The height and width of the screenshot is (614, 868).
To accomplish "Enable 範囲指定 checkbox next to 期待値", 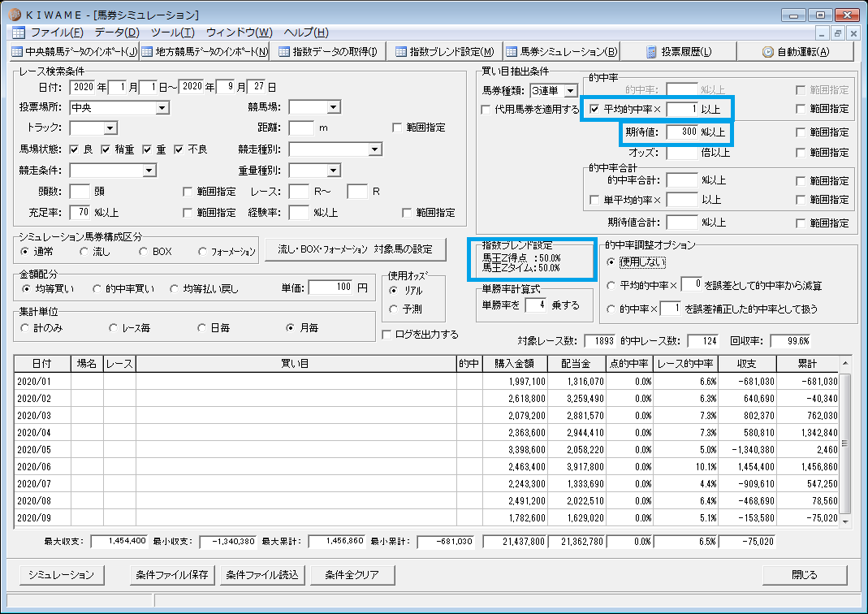I will [801, 132].
